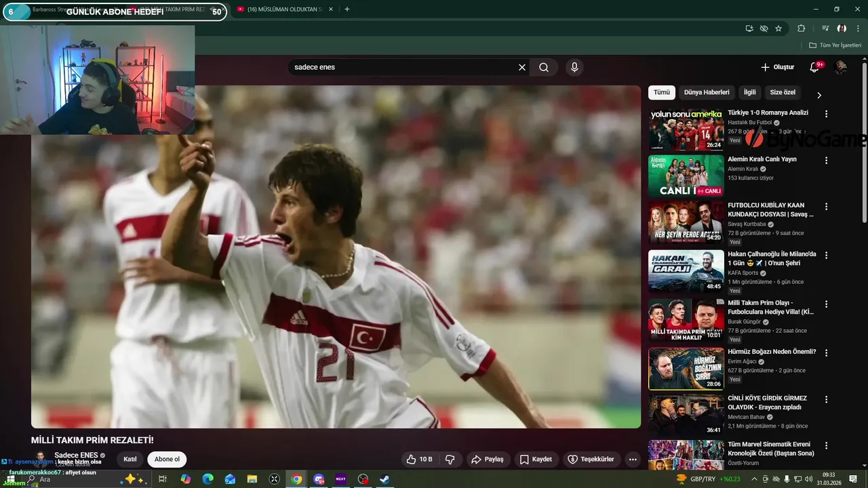Install app icon in address bar
This screenshot has width=868, height=488.
click(x=749, y=28)
